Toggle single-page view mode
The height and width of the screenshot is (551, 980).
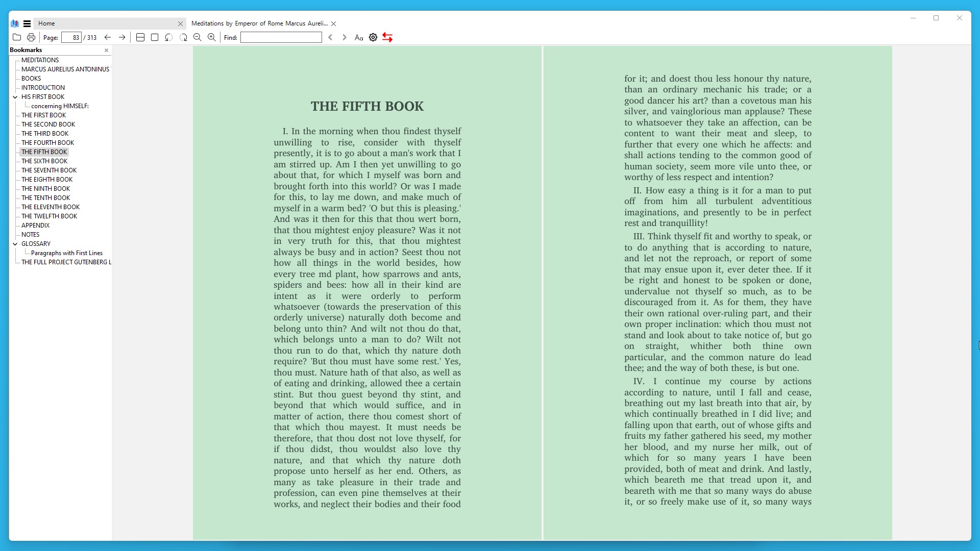(155, 37)
